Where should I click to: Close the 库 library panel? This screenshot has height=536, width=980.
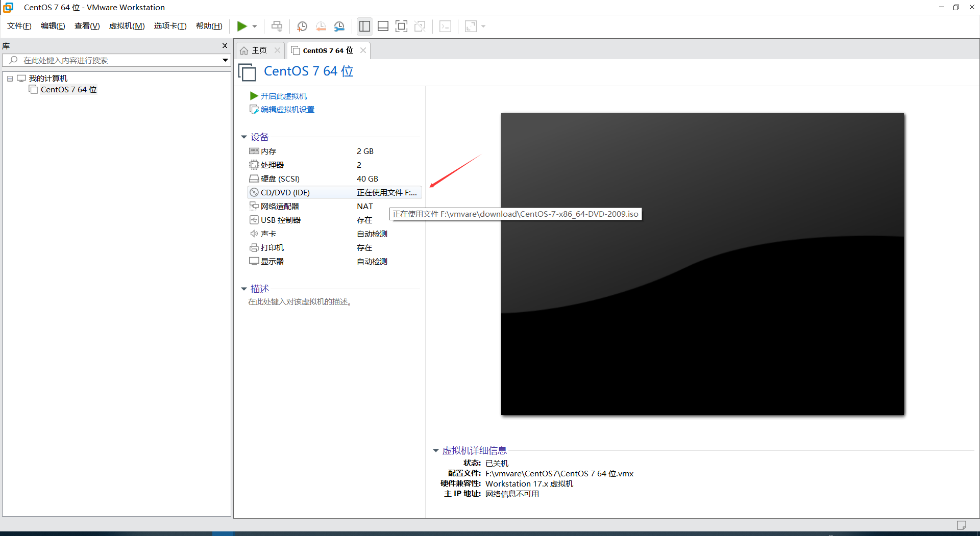point(225,46)
